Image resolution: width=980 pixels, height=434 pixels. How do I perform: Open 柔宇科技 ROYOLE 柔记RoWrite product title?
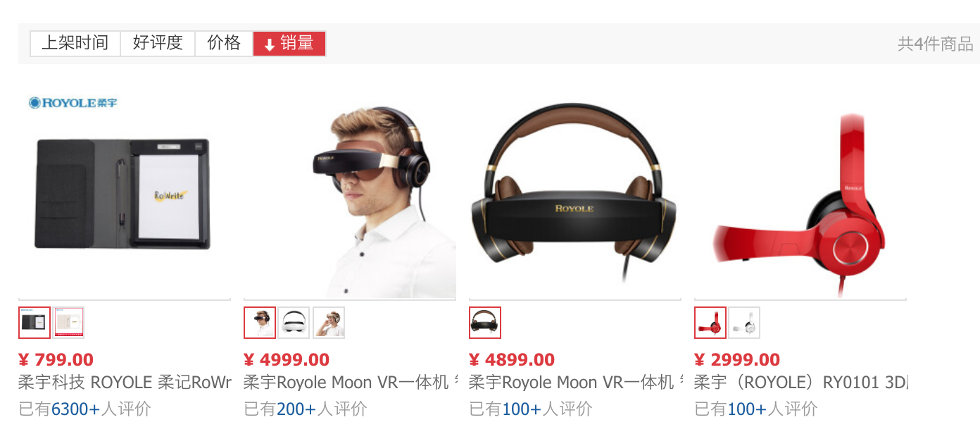(x=125, y=383)
